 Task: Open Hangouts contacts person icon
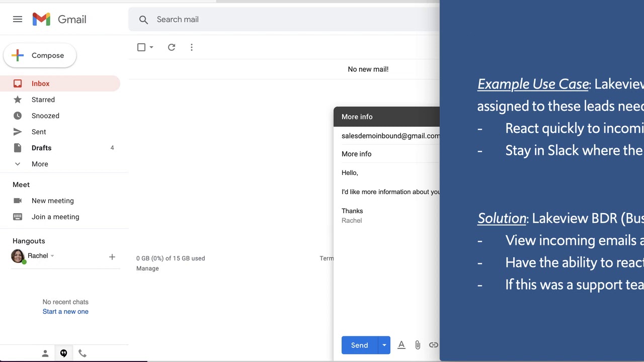click(45, 353)
